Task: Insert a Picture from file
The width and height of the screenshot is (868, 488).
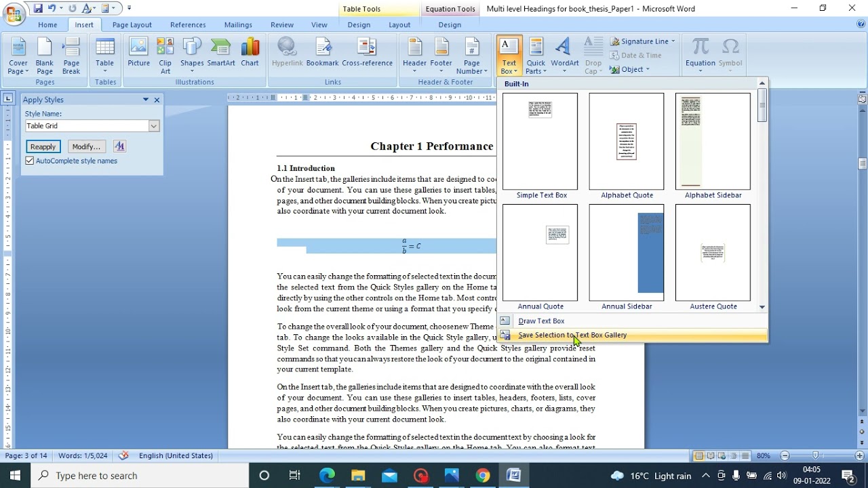Action: pyautogui.click(x=138, y=53)
